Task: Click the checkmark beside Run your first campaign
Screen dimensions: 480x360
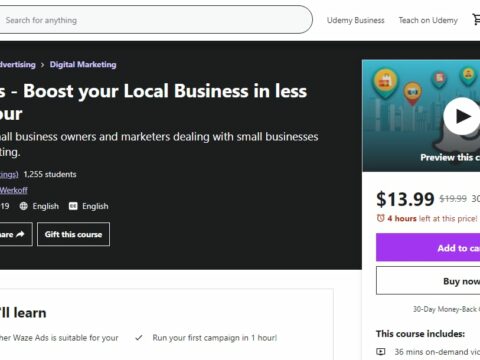Action: tap(139, 338)
